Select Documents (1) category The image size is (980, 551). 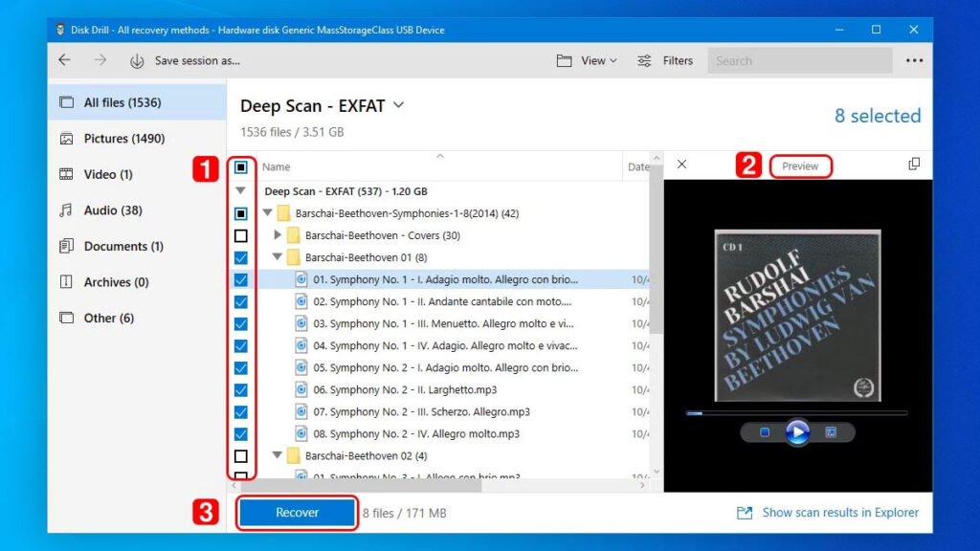137,246
